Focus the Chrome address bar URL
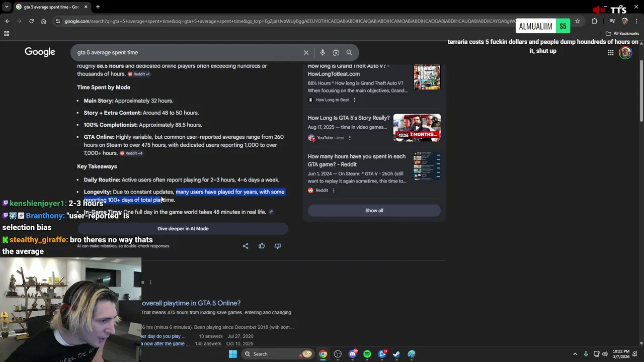This screenshot has height=362, width=644. coord(289,21)
